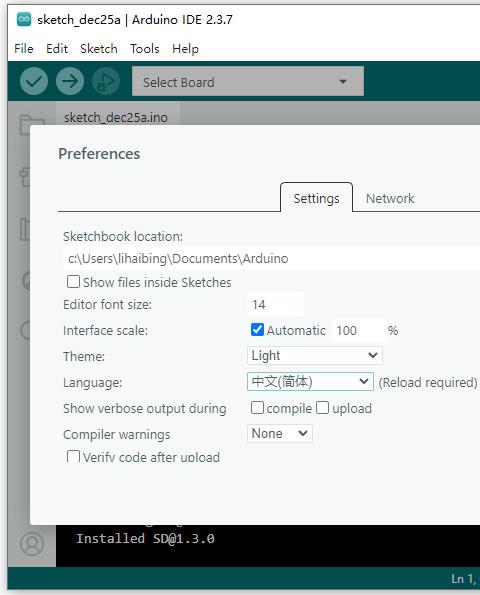Start debugging with the Debug icon
Image resolution: width=480 pixels, height=595 pixels.
pos(106,81)
